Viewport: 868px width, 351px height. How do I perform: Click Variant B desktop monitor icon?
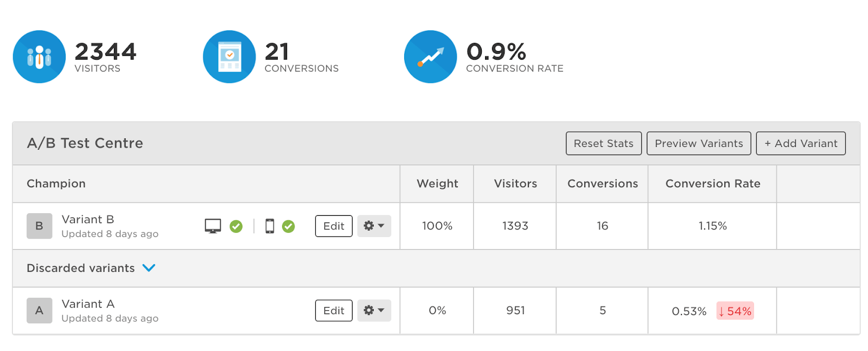click(x=213, y=226)
